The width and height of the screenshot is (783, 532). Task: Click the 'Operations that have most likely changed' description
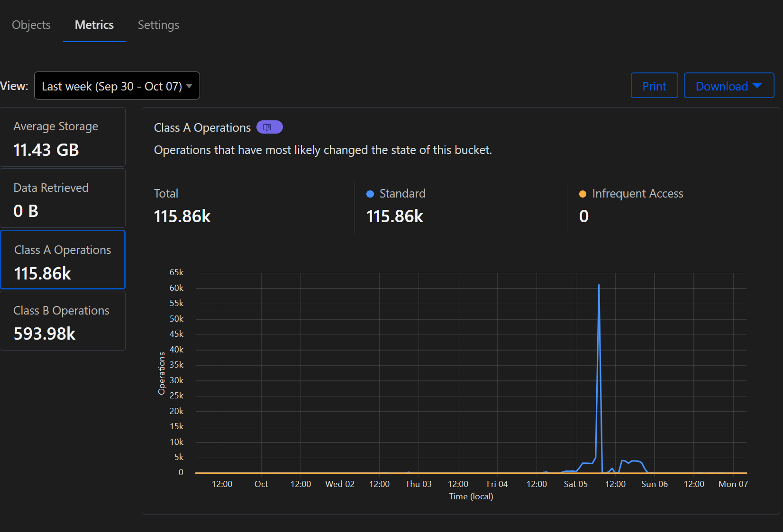(323, 150)
